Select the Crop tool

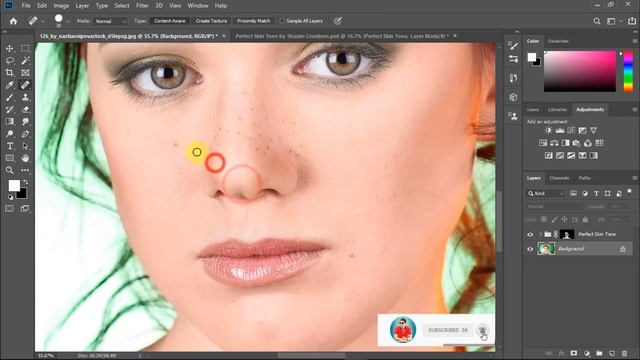(x=10, y=73)
